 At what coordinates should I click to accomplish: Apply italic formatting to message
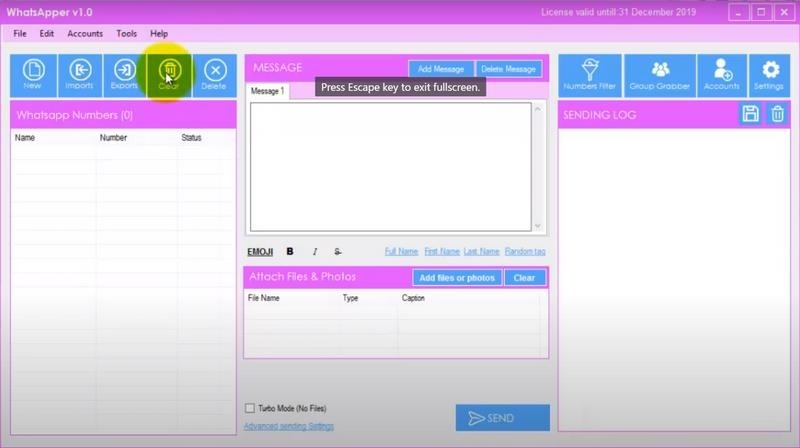tap(315, 252)
